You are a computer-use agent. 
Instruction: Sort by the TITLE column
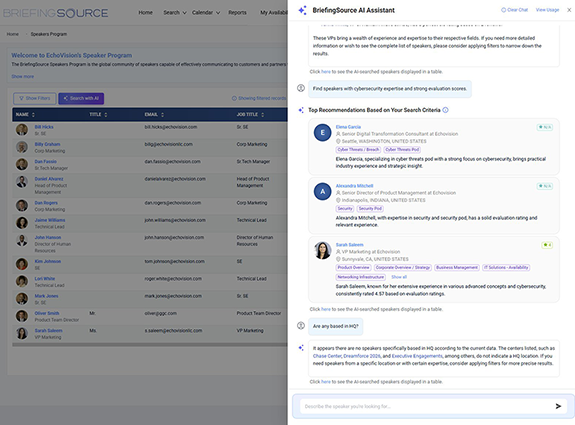click(x=98, y=115)
